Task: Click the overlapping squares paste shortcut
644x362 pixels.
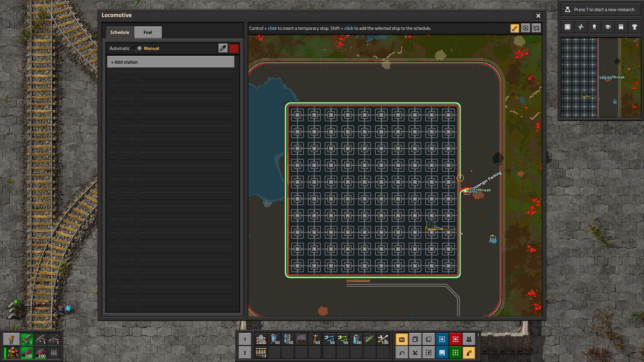Action: [x=415, y=339]
